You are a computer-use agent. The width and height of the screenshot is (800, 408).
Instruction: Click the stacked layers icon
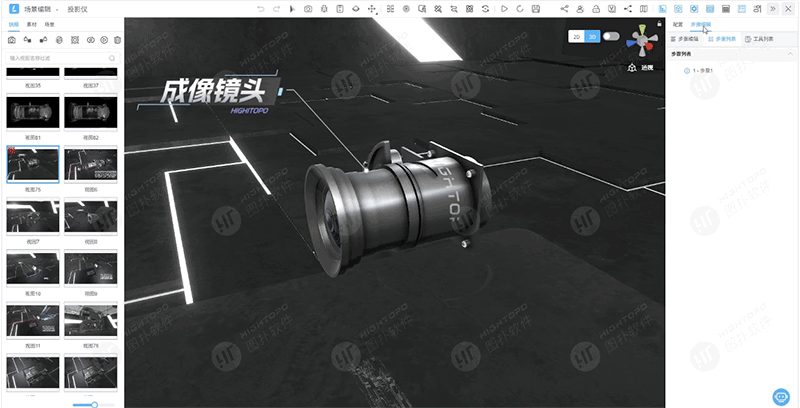coord(356,9)
